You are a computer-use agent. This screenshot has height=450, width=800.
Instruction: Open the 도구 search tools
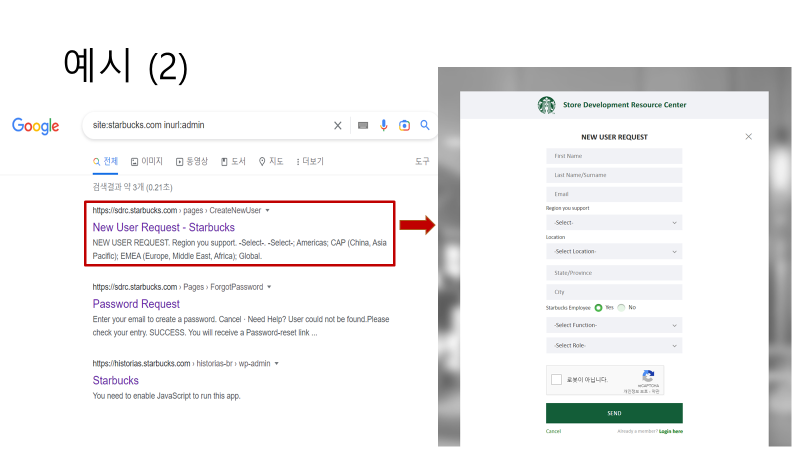click(422, 161)
